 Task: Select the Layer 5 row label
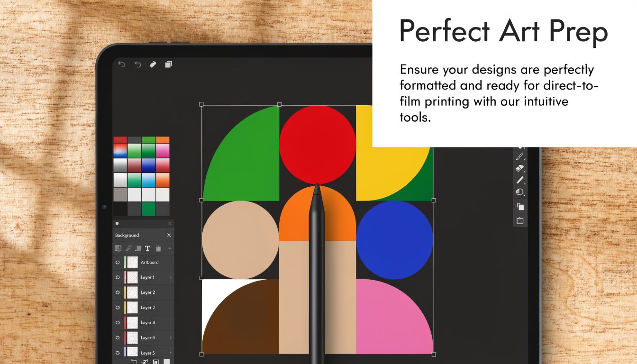[x=148, y=353]
